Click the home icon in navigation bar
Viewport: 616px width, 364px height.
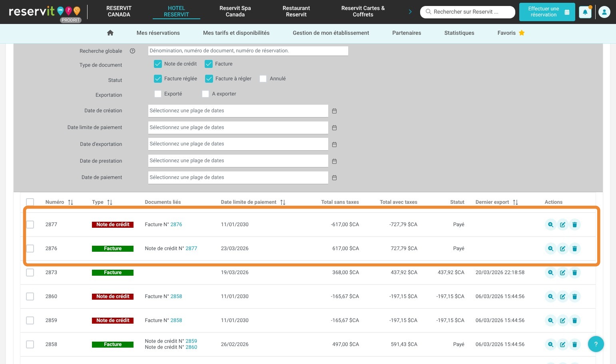(110, 33)
